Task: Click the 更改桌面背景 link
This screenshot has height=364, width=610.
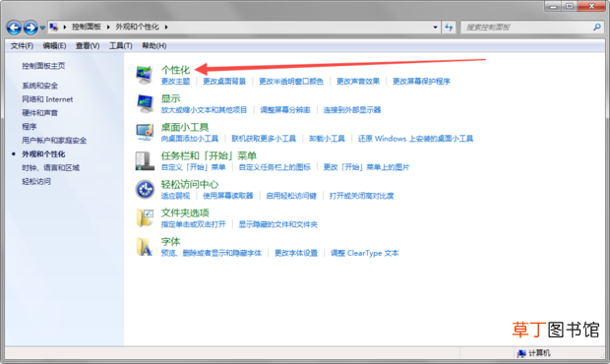Action: [224, 82]
